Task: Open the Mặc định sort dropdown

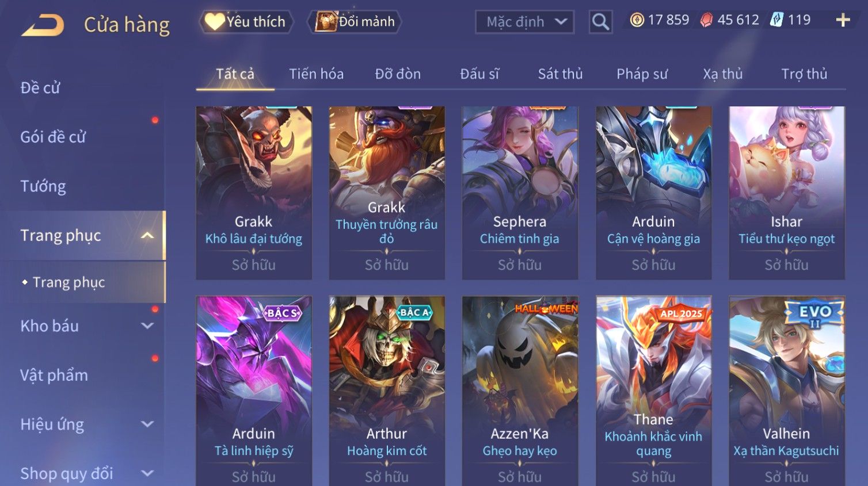Action: tap(524, 22)
